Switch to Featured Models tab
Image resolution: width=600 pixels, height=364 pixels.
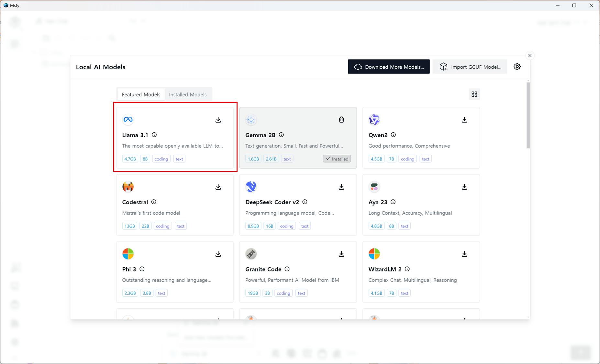(x=141, y=94)
